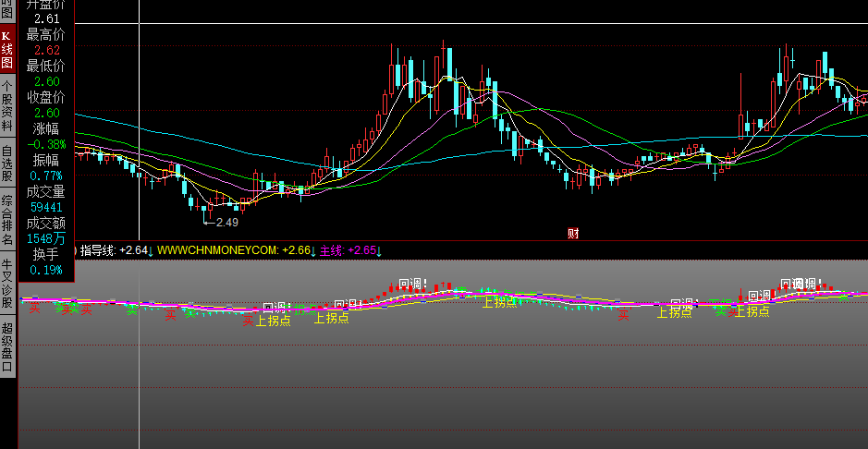868x449 pixels.
Task: Open the 超级盘口 sidebar tab
Action: click(6, 346)
